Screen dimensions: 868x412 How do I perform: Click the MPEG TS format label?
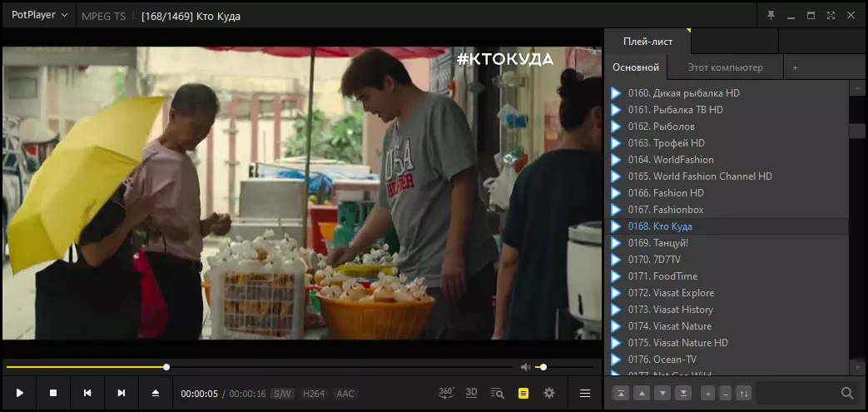103,16
